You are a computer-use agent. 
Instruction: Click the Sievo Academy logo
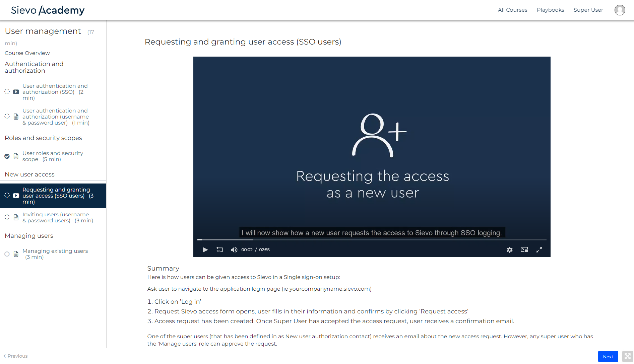[48, 10]
